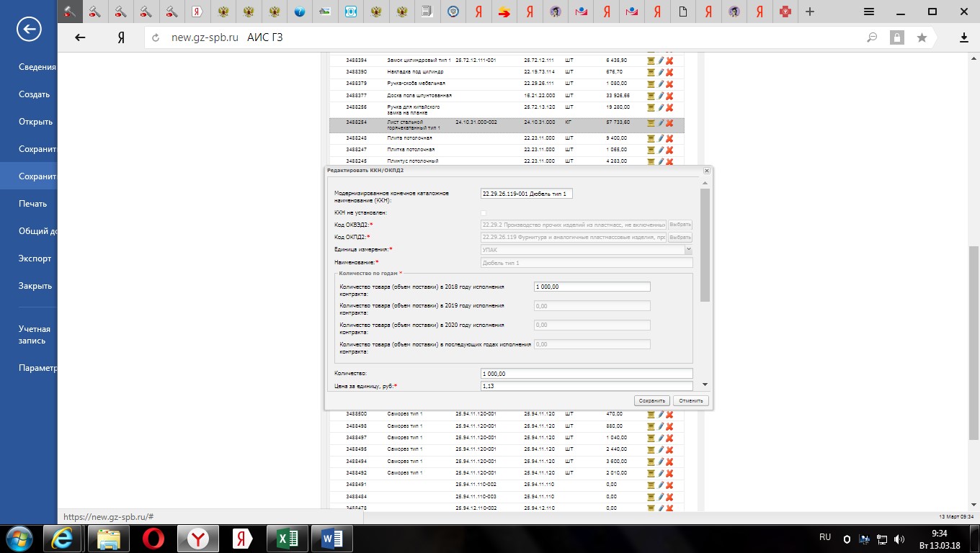Edit row 3488495 with pencil icon
This screenshot has height=553, width=980.
click(660, 449)
